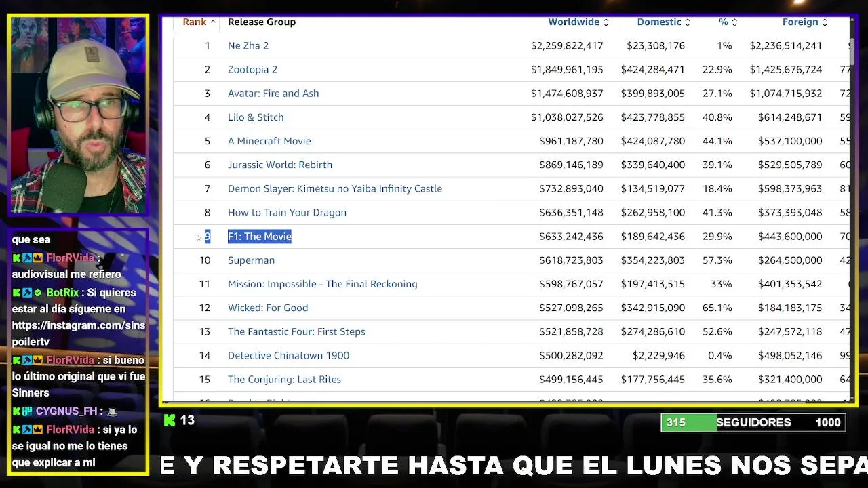The height and width of the screenshot is (488, 868).
Task: Click Minecraft Movie percentage 44.1%
Action: pos(717,141)
